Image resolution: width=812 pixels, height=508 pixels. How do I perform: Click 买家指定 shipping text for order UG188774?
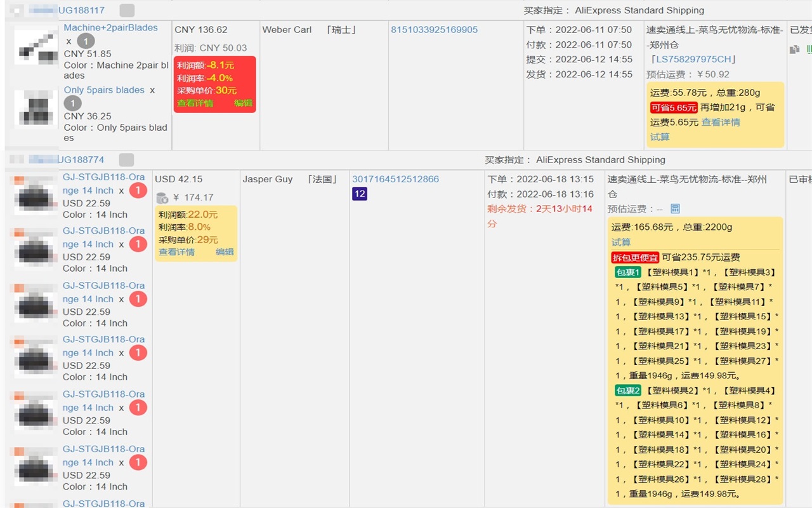tap(575, 160)
